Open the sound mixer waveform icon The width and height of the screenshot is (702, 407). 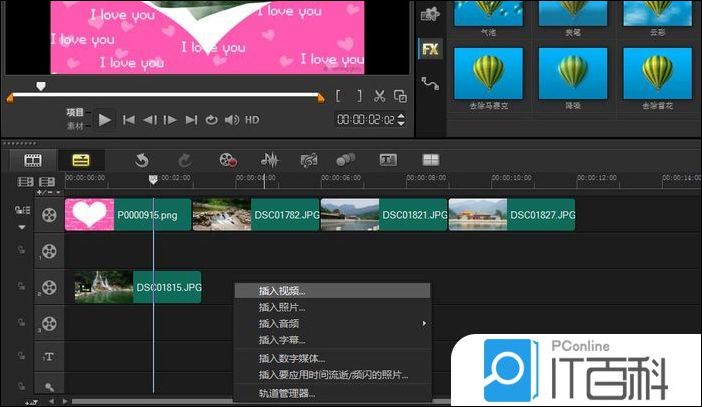coord(269,160)
